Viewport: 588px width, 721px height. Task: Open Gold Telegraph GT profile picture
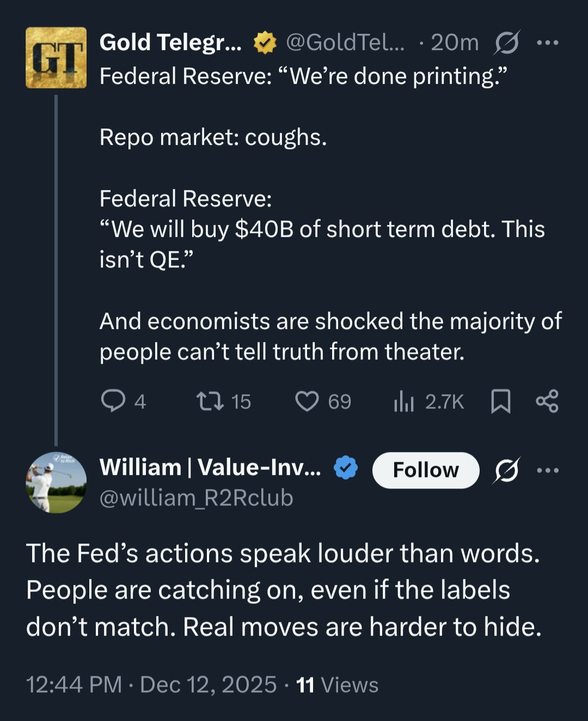click(56, 58)
